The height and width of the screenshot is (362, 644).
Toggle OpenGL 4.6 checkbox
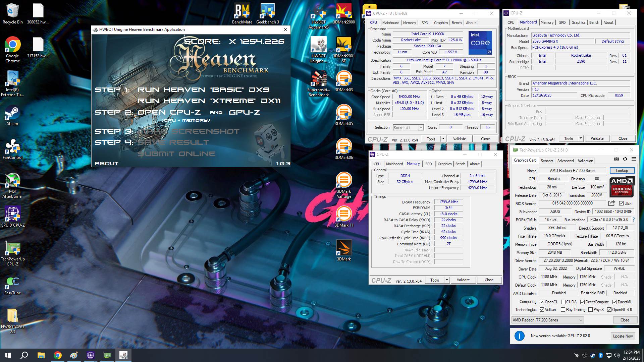click(609, 310)
